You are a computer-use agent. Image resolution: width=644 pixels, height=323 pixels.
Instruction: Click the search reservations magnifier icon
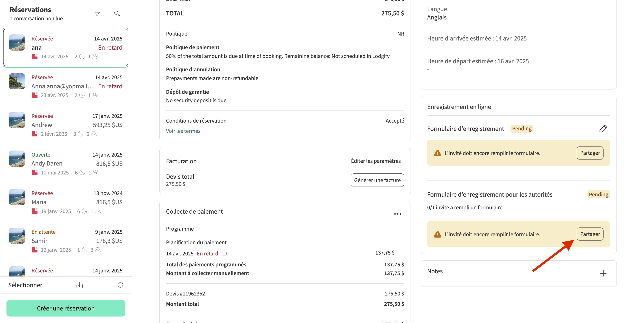tap(117, 13)
